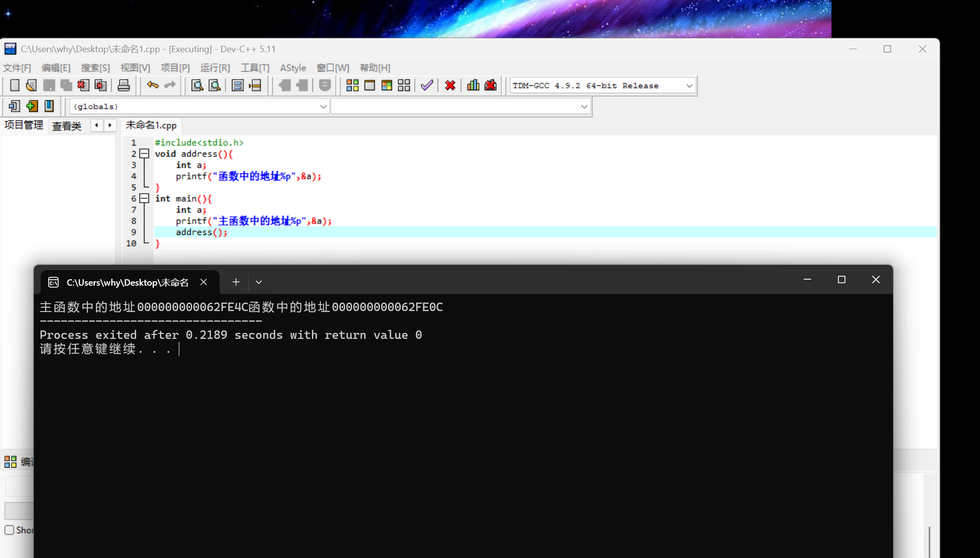Click the New file toolbar icon
980x558 pixels.
[15, 85]
